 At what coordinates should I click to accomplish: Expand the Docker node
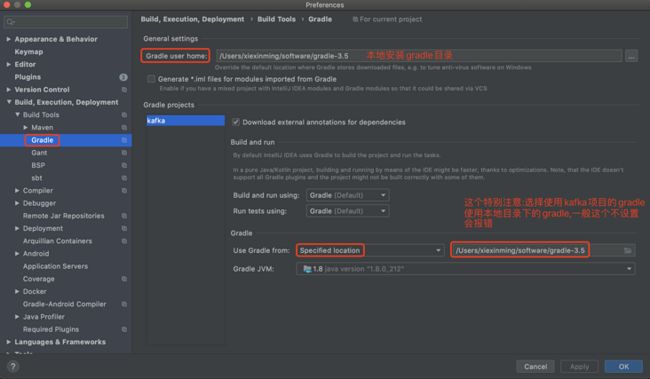(17, 292)
